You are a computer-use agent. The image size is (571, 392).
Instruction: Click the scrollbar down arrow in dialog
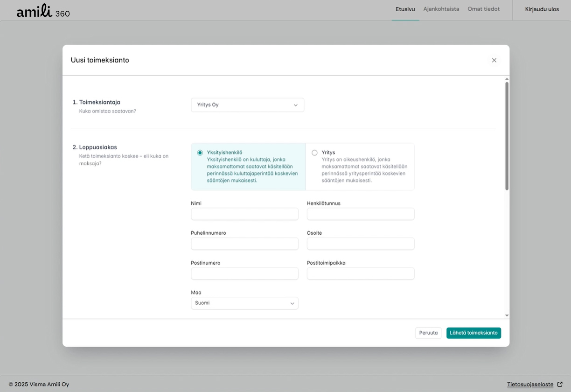pyautogui.click(x=507, y=316)
